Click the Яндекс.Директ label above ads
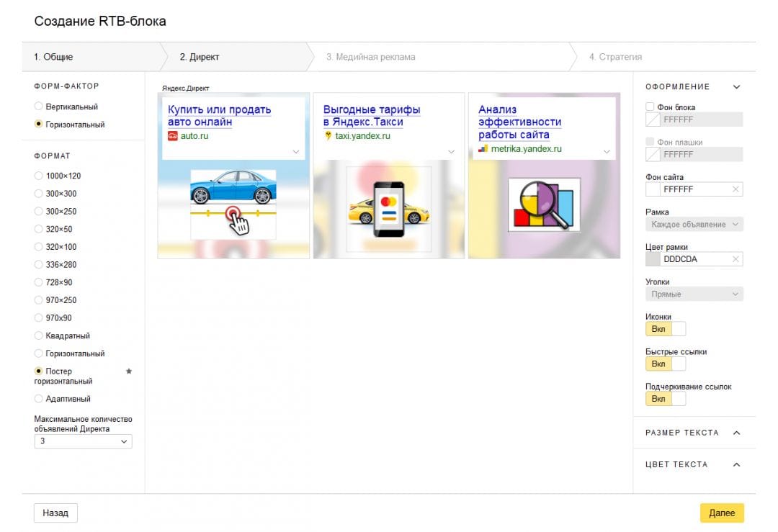Image resolution: width=778 pixels, height=532 pixels. (x=186, y=89)
